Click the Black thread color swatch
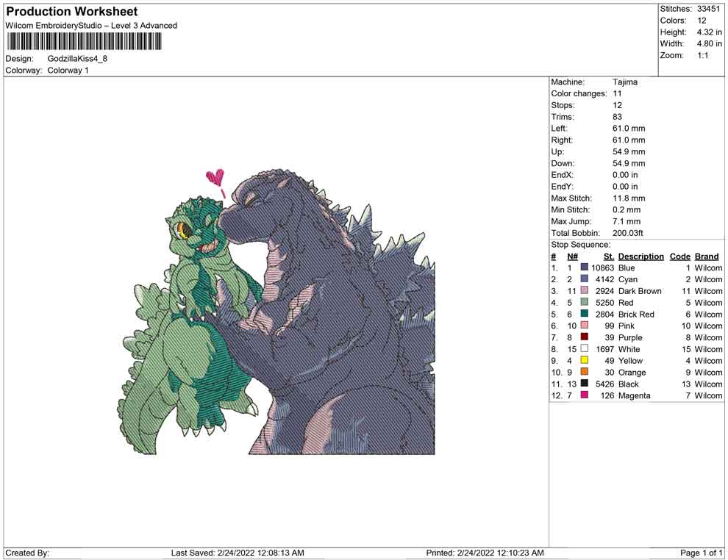This screenshot has height=560, width=728. 585,383
